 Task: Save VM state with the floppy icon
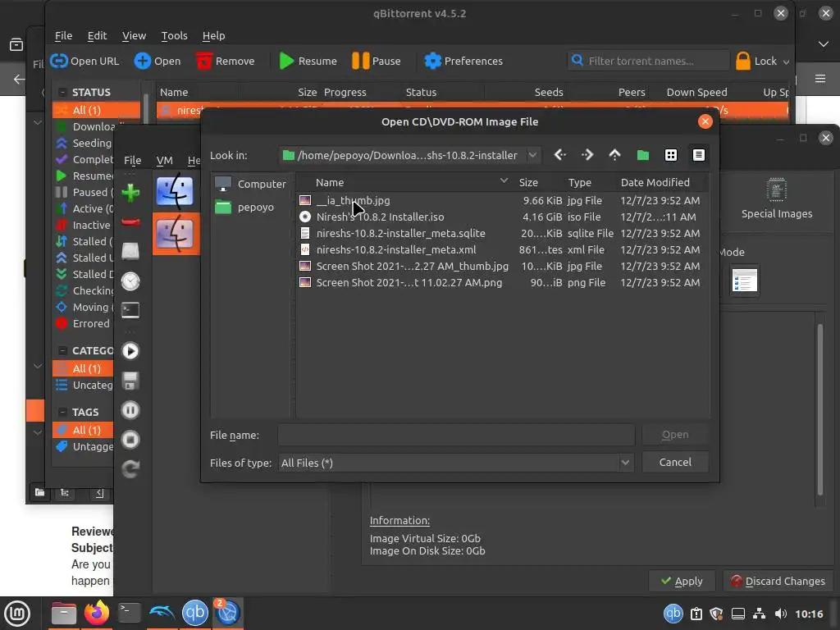coord(130,381)
